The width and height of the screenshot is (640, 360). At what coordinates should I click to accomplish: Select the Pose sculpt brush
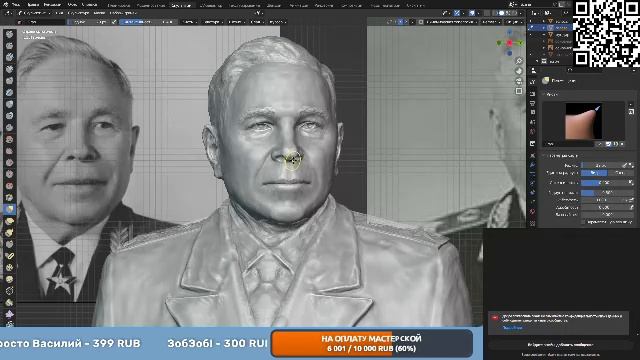10,256
